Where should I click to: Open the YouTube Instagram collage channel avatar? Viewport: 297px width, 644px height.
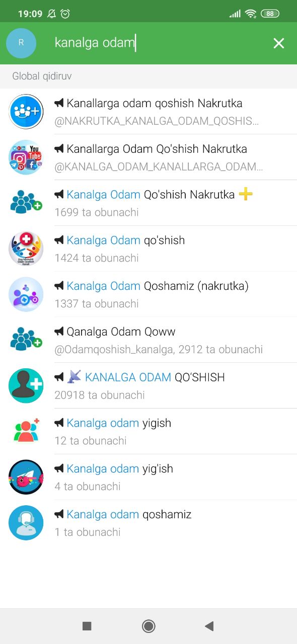pos(26,157)
